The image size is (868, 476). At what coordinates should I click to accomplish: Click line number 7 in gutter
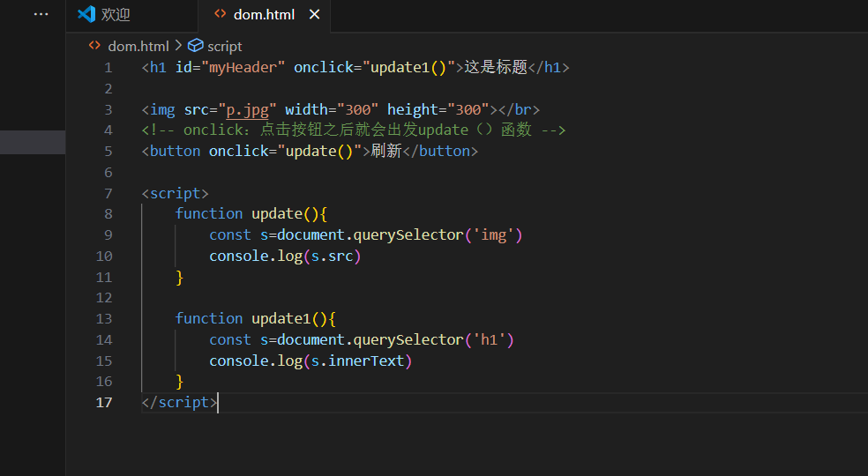tap(108, 193)
